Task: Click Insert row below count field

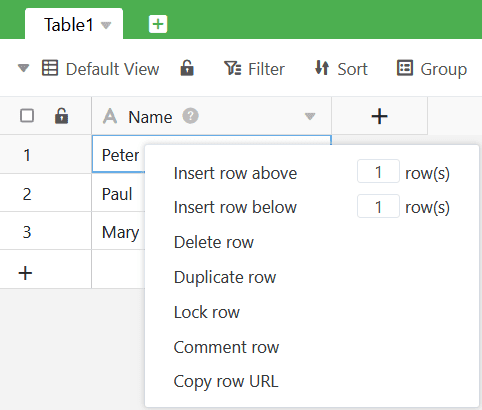Action: [378, 206]
